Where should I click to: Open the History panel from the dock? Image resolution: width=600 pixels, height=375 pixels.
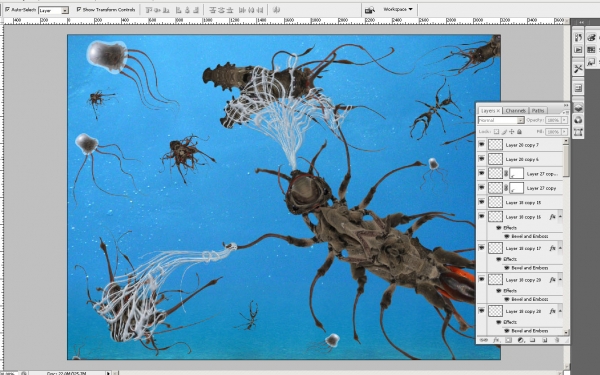pyautogui.click(x=578, y=38)
